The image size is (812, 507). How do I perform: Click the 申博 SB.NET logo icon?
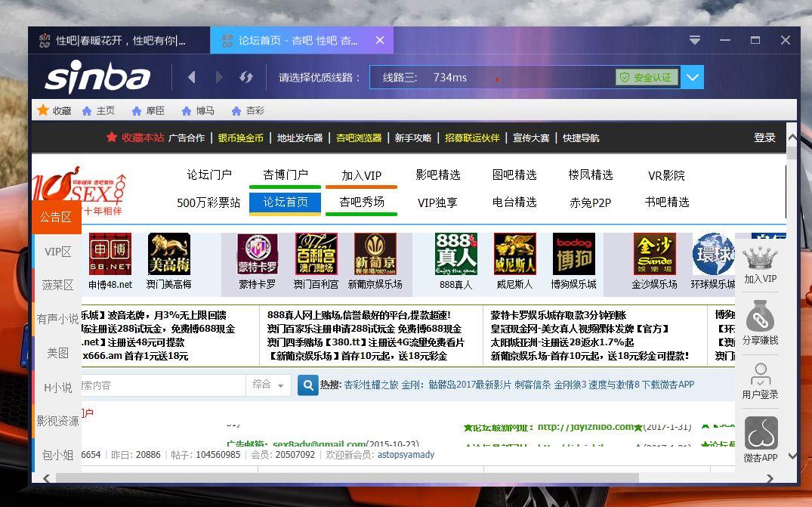tap(110, 254)
